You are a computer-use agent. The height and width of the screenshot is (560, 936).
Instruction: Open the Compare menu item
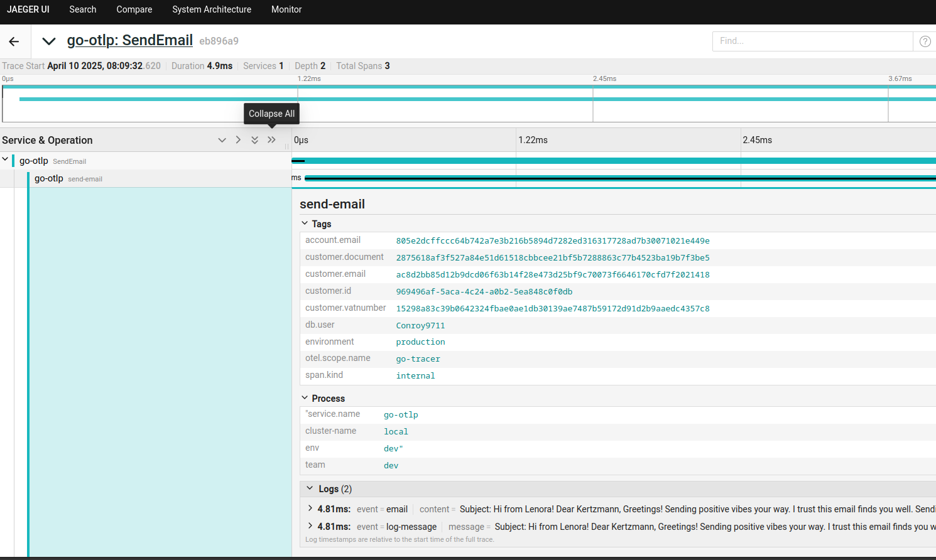coord(134,9)
